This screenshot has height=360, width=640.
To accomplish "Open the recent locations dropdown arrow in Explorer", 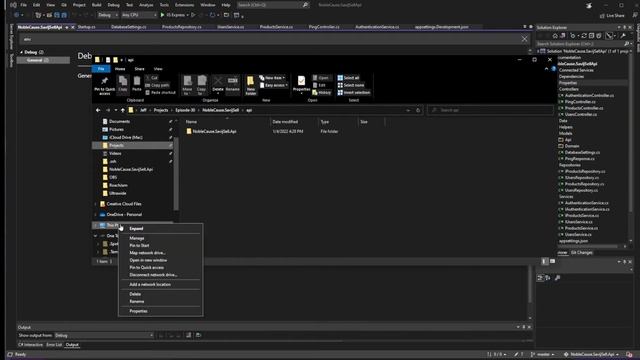I will click(x=116, y=110).
